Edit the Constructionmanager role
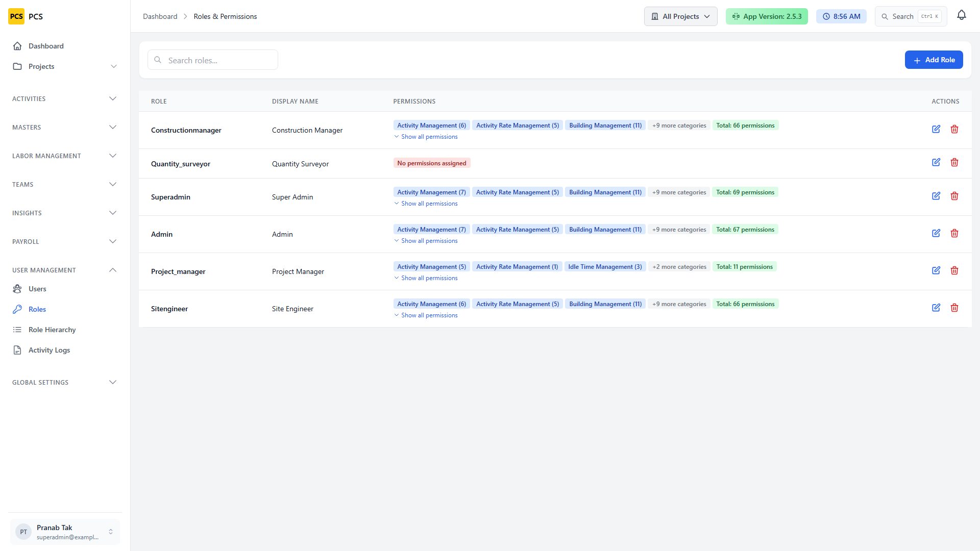Screen dimensions: 980x551 [x=936, y=129]
